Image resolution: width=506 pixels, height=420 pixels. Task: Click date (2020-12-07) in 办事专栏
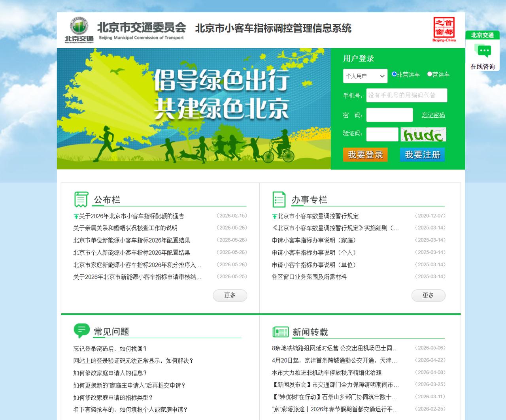pos(430,216)
